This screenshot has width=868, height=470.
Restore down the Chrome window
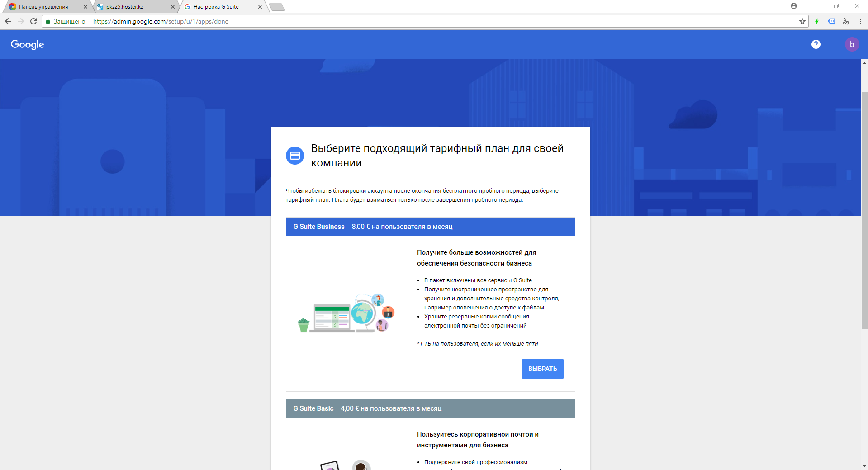[x=836, y=6]
